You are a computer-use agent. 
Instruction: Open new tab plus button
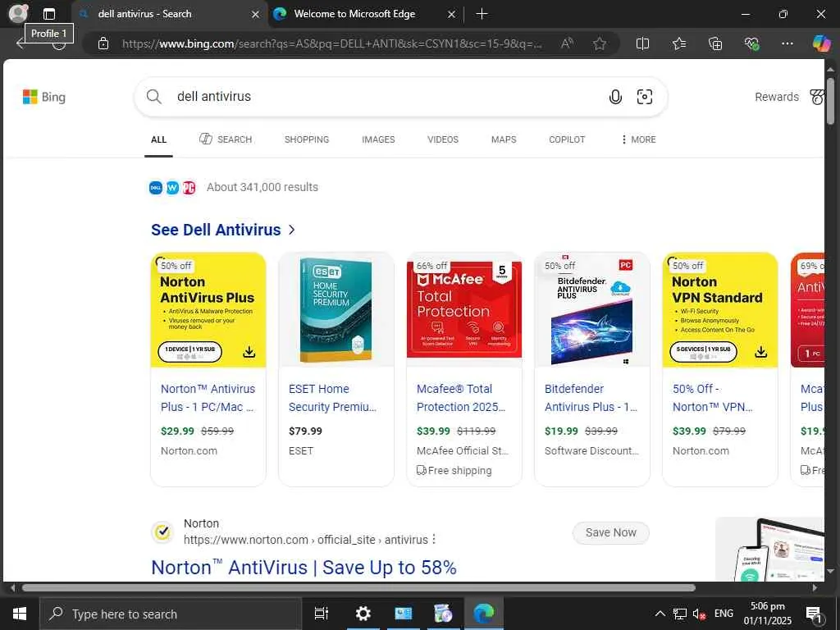pos(482,14)
